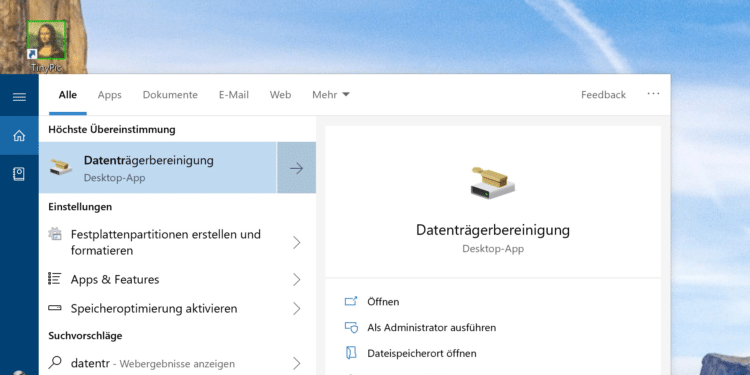The width and height of the screenshot is (750, 375).
Task: Click the shield icon for administrator run
Action: click(x=351, y=328)
